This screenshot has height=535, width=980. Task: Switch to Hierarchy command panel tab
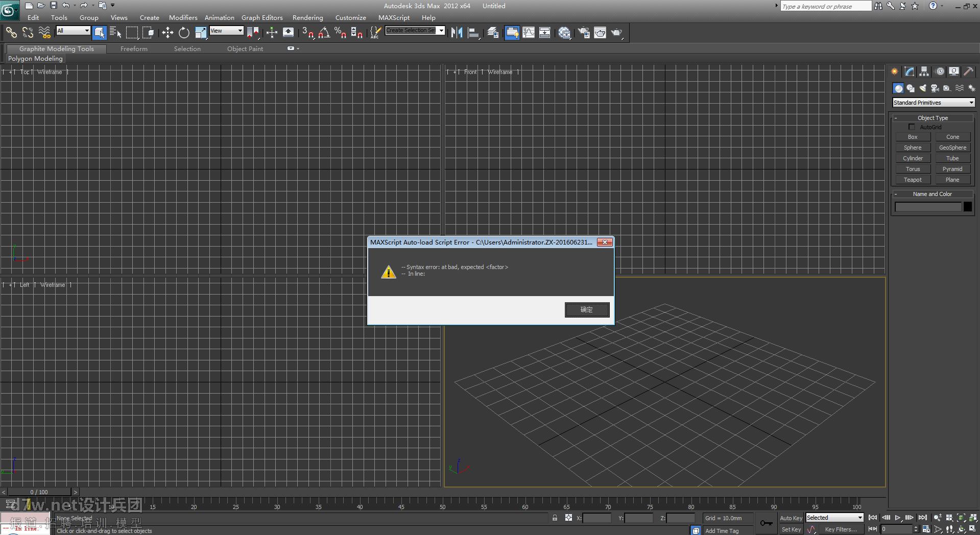pyautogui.click(x=924, y=71)
